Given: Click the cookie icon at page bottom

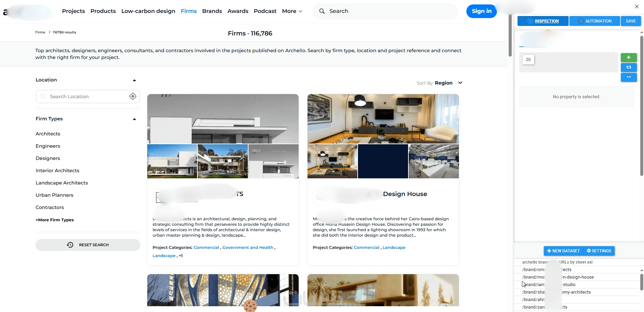Looking at the screenshot, I should tap(250, 306).
